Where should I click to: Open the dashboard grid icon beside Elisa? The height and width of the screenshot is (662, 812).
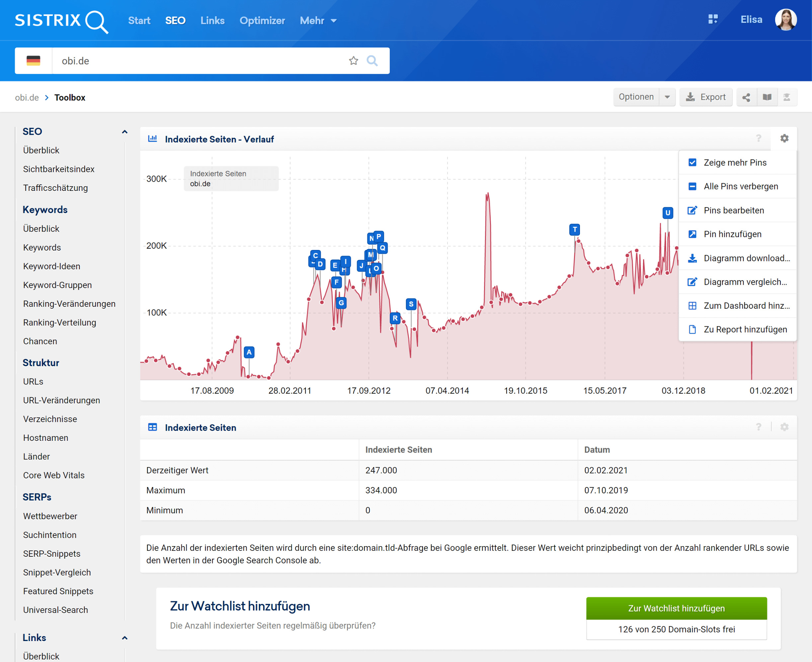(x=713, y=20)
